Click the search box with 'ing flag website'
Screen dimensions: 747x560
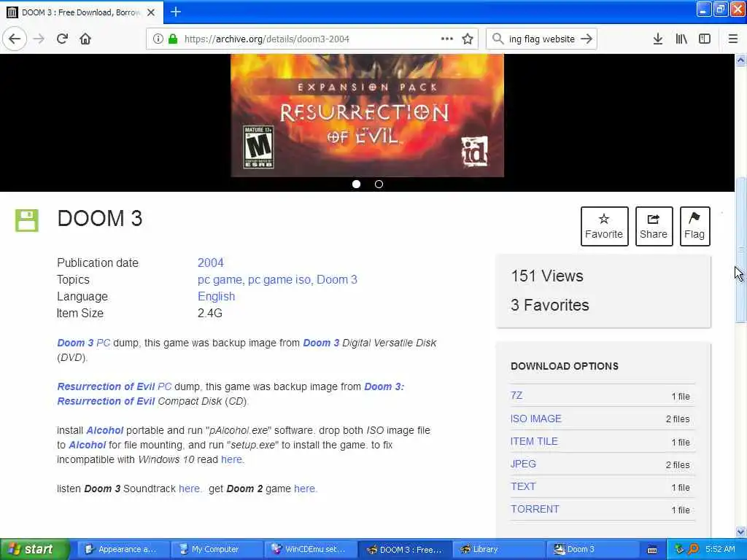(x=542, y=39)
